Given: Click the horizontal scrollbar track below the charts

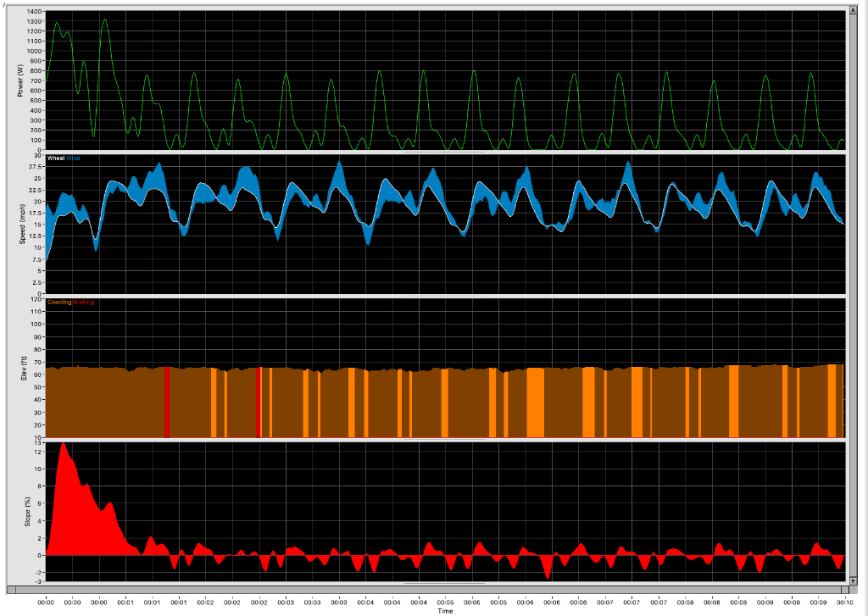Looking at the screenshot, I should pyautogui.click(x=427, y=590).
